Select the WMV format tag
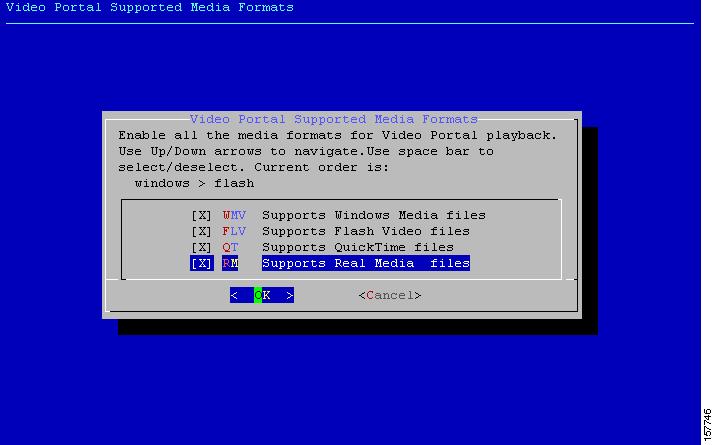The image size is (713, 445). point(234,215)
